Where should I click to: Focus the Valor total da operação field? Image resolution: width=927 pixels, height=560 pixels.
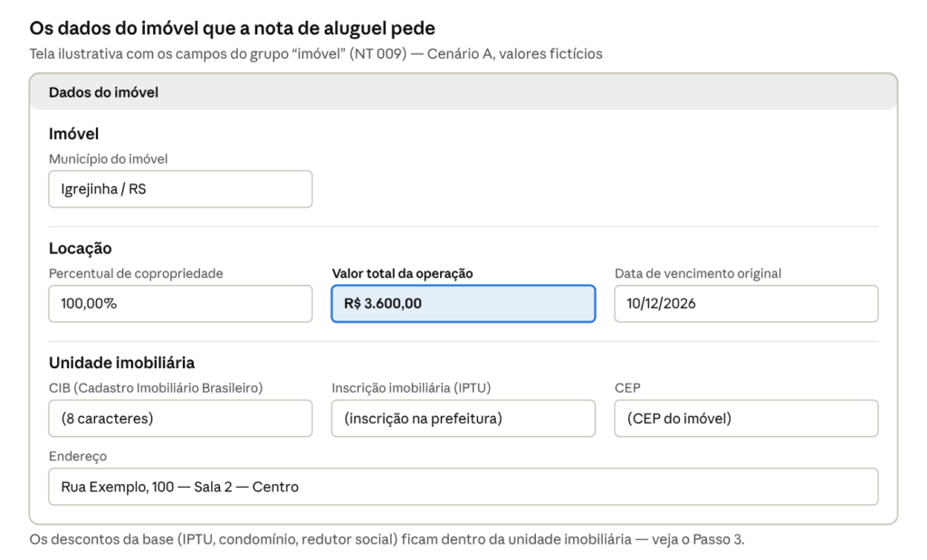pos(463,304)
